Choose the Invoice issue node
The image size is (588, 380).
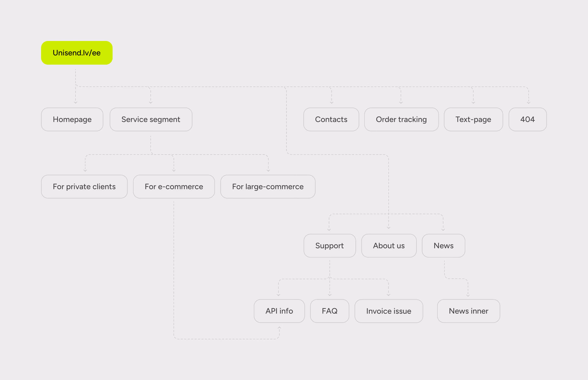(x=389, y=311)
